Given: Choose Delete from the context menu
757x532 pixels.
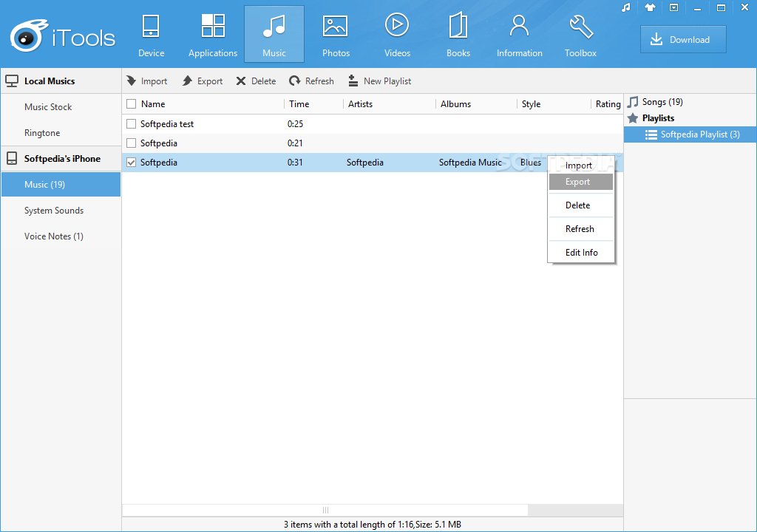Looking at the screenshot, I should (x=581, y=205).
